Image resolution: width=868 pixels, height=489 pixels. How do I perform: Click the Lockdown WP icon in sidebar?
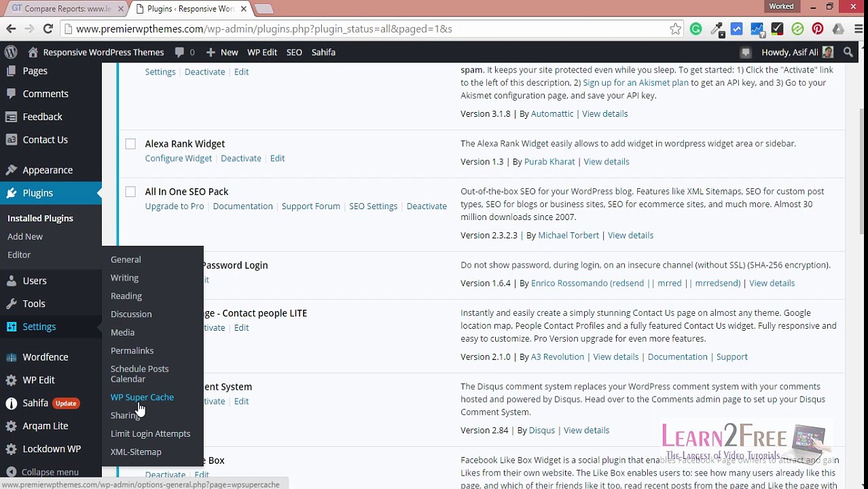coord(11,449)
